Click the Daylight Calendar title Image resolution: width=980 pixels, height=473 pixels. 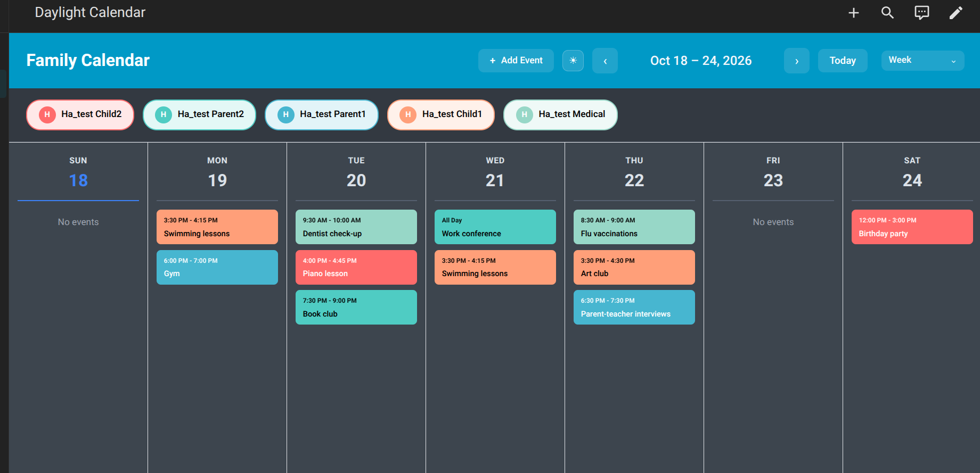90,12
